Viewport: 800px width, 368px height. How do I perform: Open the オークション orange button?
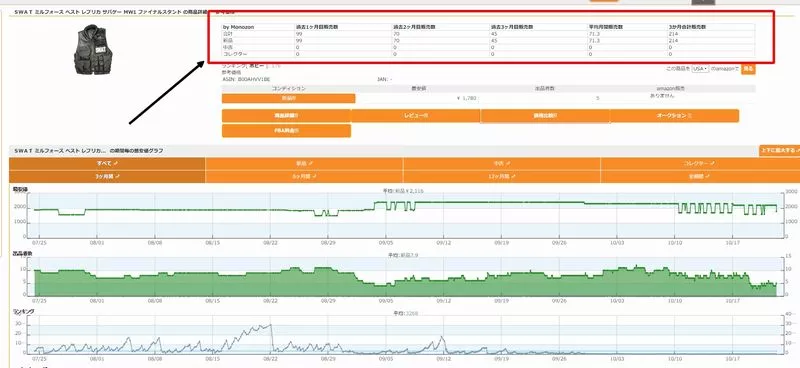click(674, 116)
